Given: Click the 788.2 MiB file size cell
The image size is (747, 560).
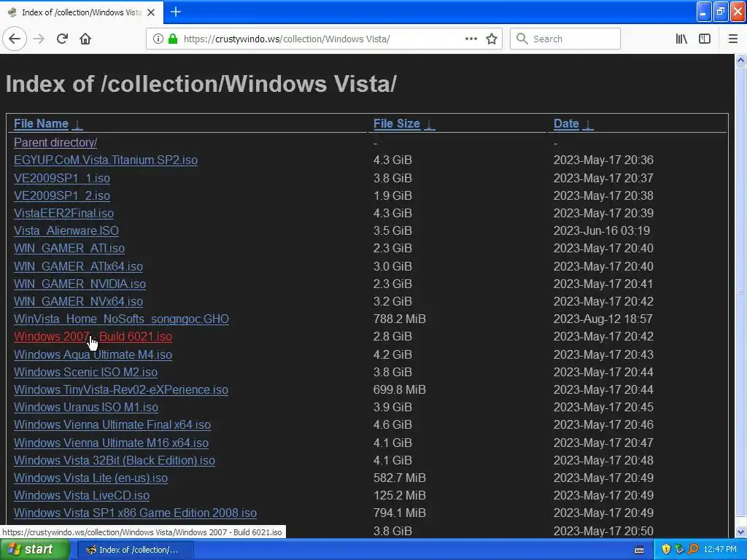Looking at the screenshot, I should 399,319.
